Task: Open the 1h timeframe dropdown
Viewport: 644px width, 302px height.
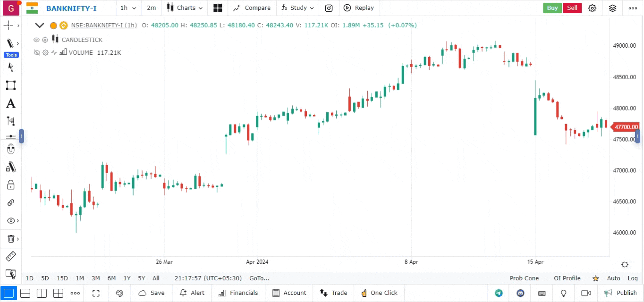Action: coord(128,8)
